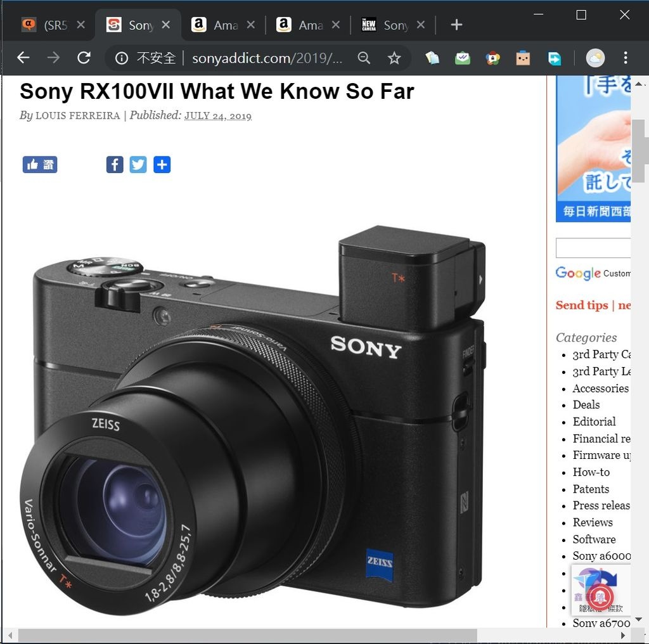Open the Firmware category link
Screen dimensions: 649x644
tap(601, 455)
